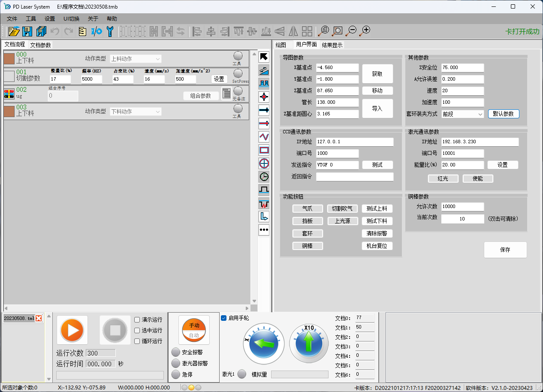
Task: Click the open file folder toolbar icon
Action: coord(14,31)
